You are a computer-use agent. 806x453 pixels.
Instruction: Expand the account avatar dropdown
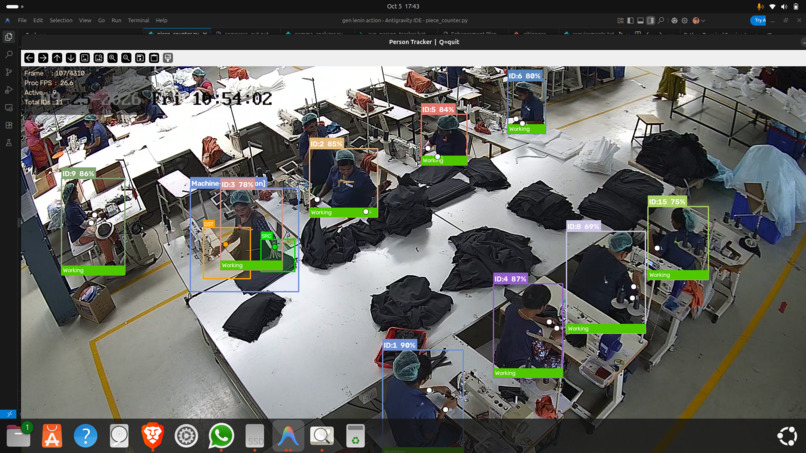[698, 21]
